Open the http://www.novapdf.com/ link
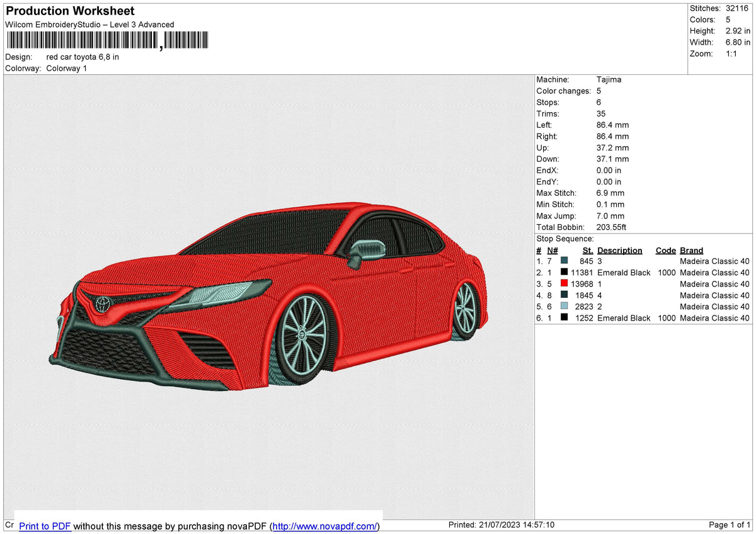This screenshot has width=756, height=534. coord(326,526)
